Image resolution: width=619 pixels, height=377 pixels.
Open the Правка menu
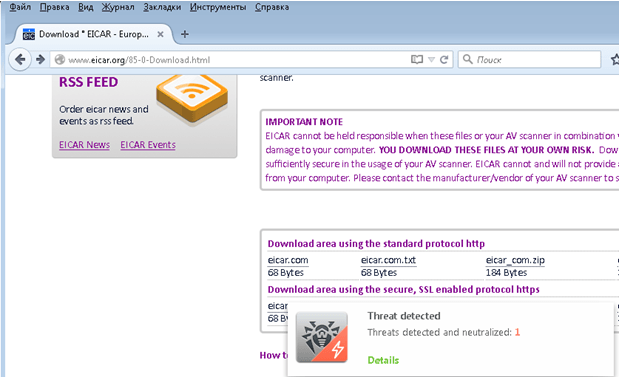[x=54, y=7]
